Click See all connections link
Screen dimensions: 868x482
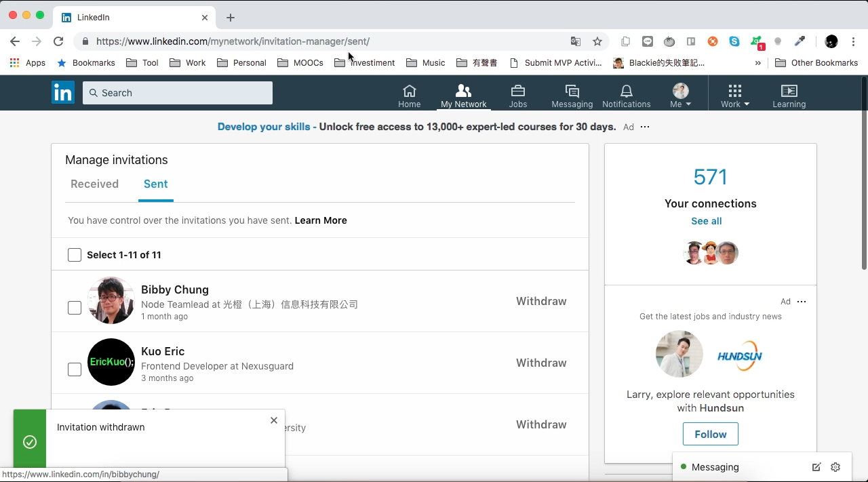click(x=706, y=221)
